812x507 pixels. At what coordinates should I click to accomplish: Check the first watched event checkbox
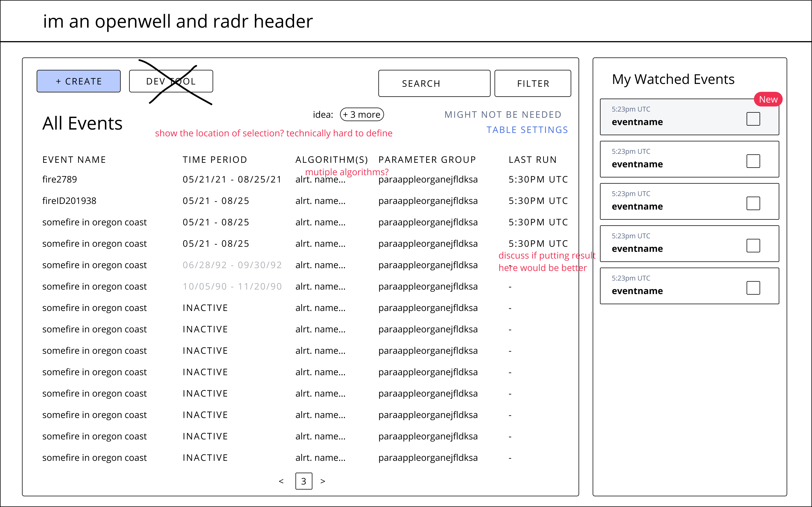tap(753, 119)
